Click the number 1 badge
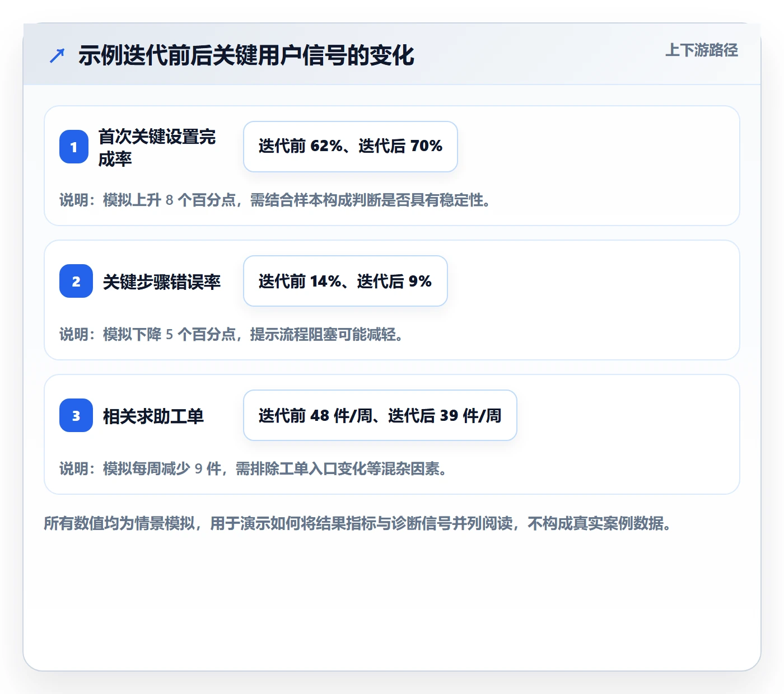 point(74,147)
